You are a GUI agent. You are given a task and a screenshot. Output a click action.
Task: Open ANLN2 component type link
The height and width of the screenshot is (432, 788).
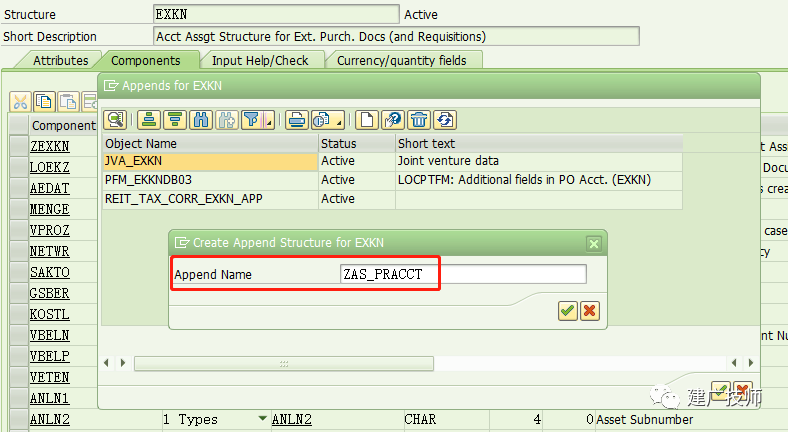tap(291, 419)
